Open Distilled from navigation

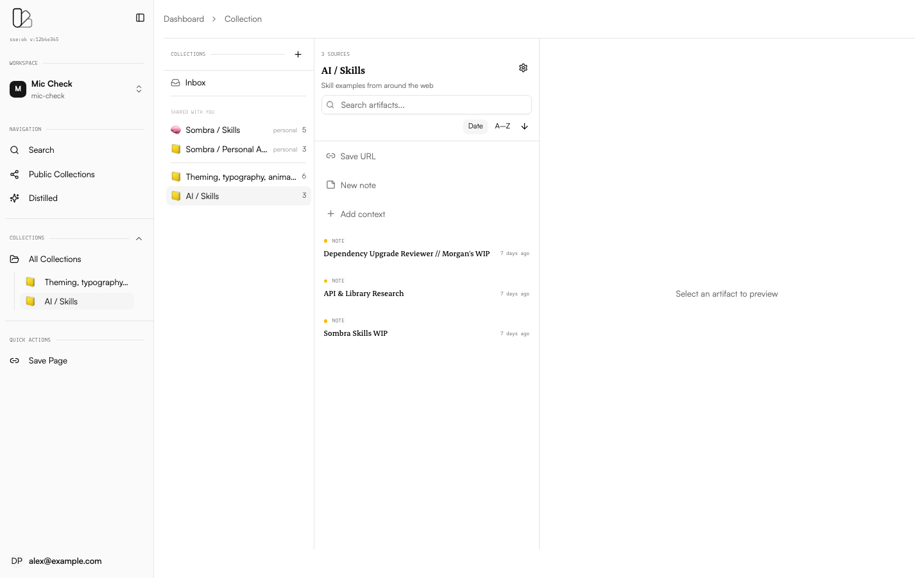pyautogui.click(x=43, y=198)
